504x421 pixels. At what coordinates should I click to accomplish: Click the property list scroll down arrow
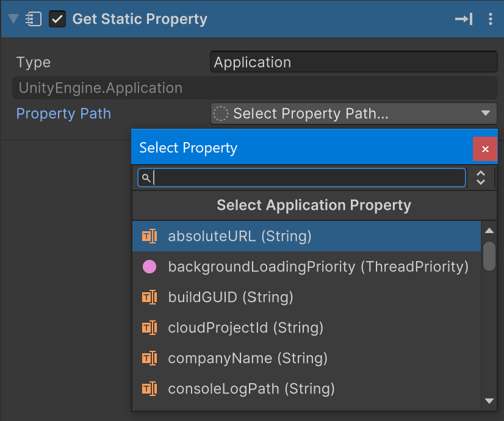[489, 401]
